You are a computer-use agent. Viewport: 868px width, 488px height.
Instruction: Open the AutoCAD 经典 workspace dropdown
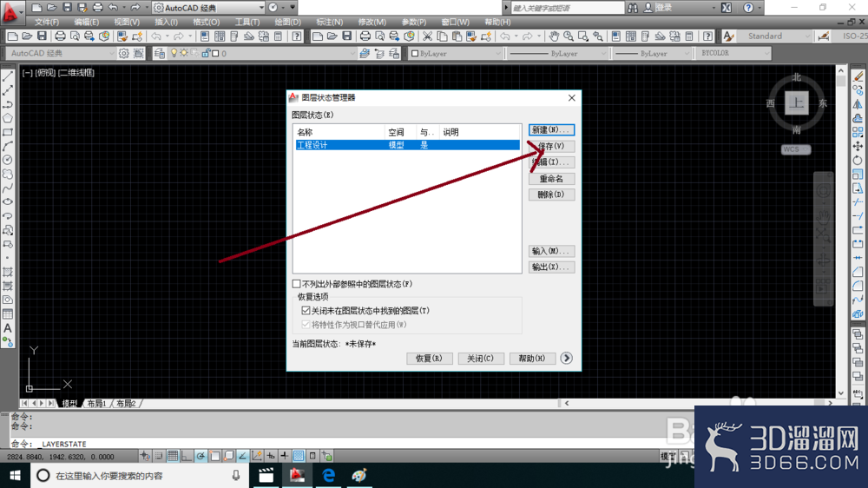207,8
